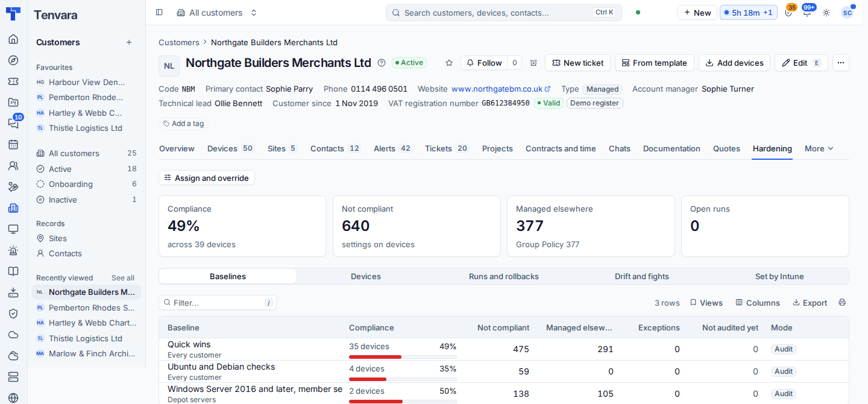Open the chat icon with 10 badge
The width and height of the screenshot is (868, 404).
tap(13, 123)
